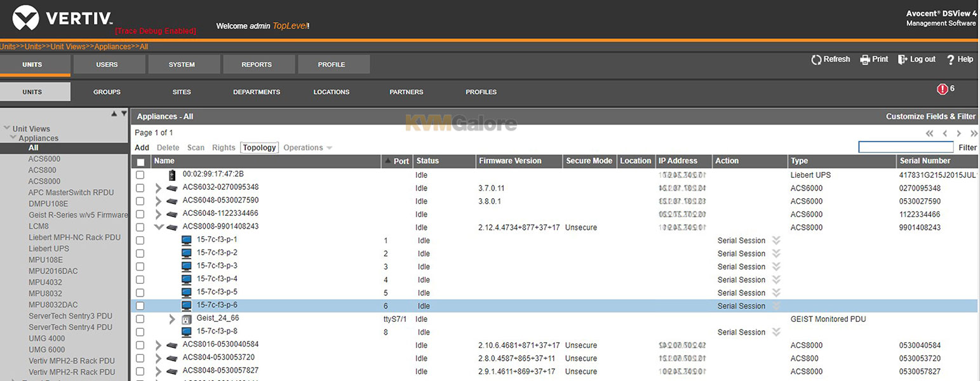The height and width of the screenshot is (381, 980).
Task: Sort the table by Port column
Action: (397, 161)
